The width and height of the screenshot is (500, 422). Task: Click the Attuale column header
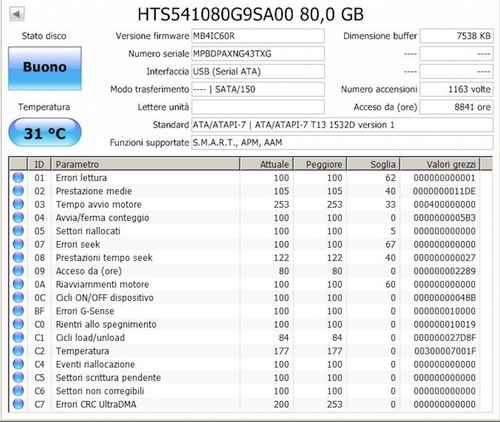coord(267,164)
